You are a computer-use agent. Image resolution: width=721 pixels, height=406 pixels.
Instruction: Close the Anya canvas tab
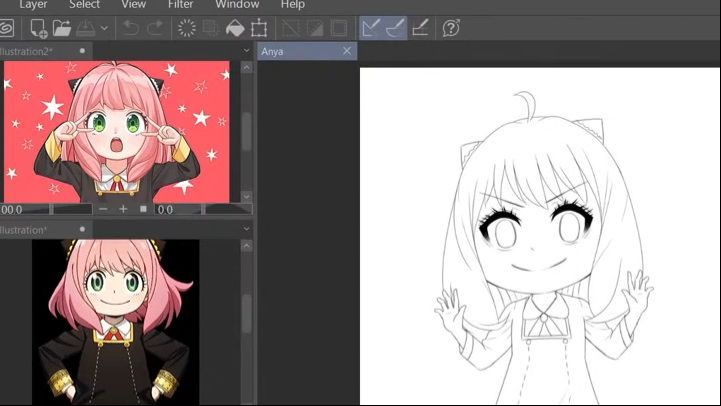point(347,51)
